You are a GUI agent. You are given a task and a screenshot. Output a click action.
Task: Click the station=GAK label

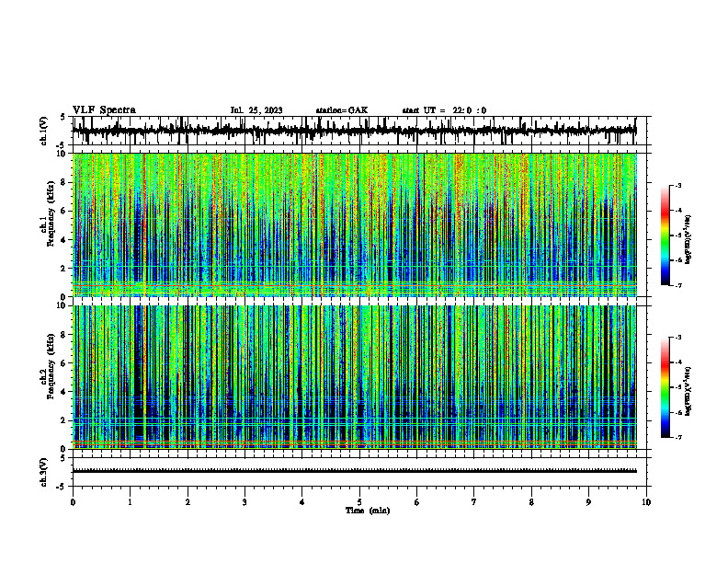[x=342, y=110]
